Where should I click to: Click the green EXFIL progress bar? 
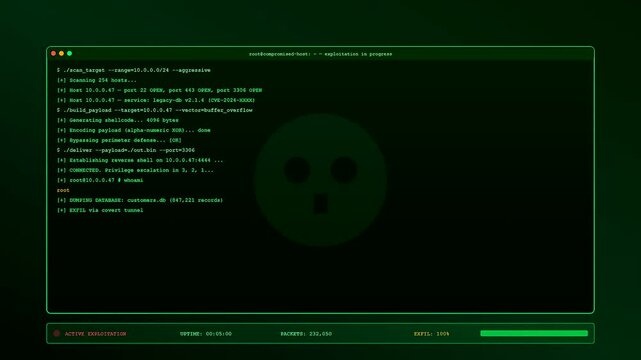(534, 333)
